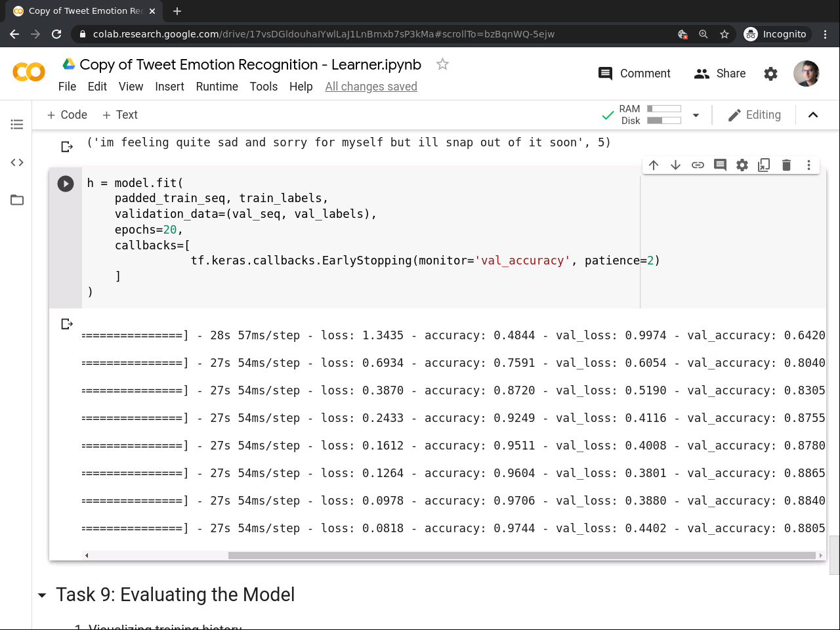Collapse the Task 9 section
840x630 pixels.
(43, 595)
